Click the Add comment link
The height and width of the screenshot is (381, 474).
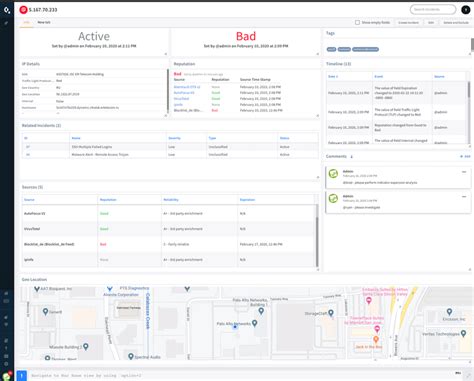[x=465, y=156]
